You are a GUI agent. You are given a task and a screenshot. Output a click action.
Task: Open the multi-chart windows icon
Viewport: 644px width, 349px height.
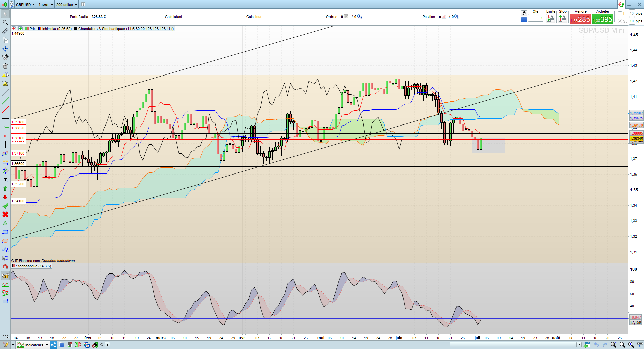pos(87,345)
